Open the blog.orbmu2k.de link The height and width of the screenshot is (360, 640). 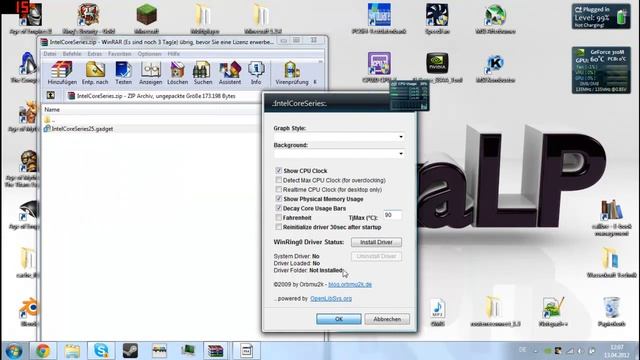350,284
